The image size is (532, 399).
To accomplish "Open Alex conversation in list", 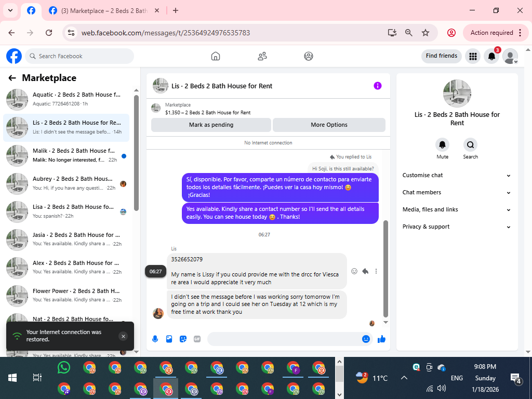I will click(x=66, y=268).
